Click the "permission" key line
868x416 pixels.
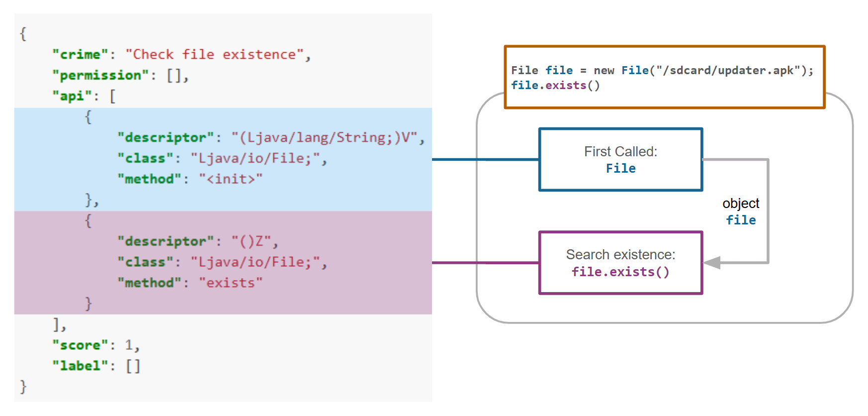[120, 75]
